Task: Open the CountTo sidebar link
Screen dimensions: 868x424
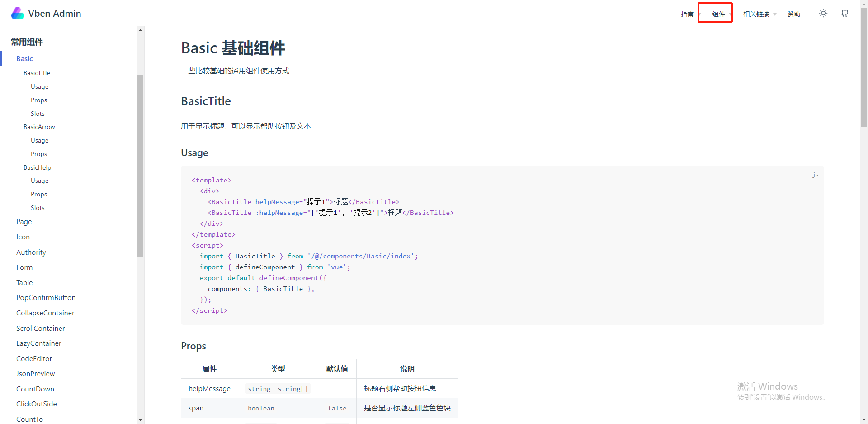Action: click(x=29, y=419)
